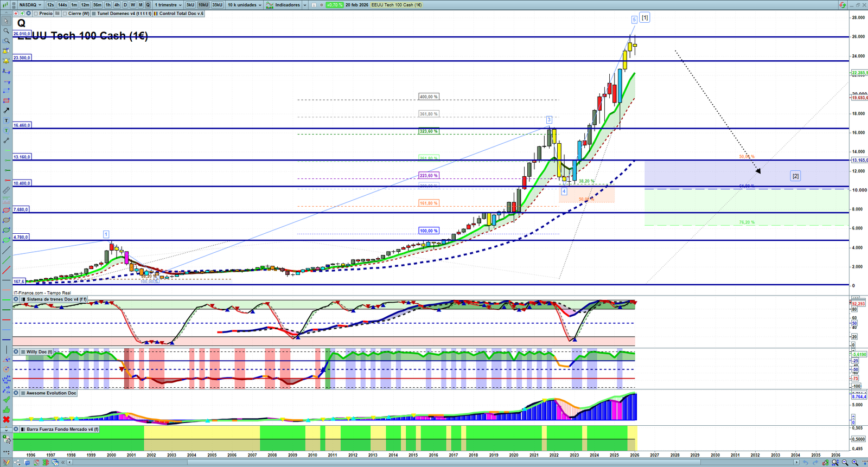Select the 12s timeframe tab
This screenshot has width=868, height=467.
coord(50,5)
